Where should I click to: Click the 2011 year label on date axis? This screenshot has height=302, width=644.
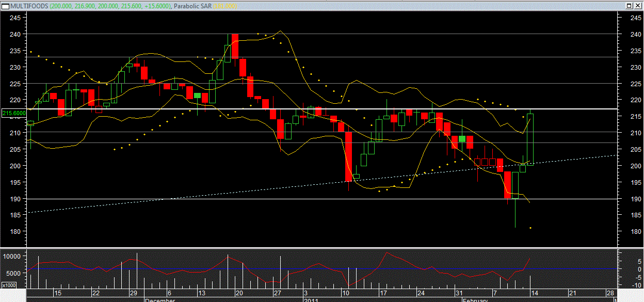(x=311, y=300)
